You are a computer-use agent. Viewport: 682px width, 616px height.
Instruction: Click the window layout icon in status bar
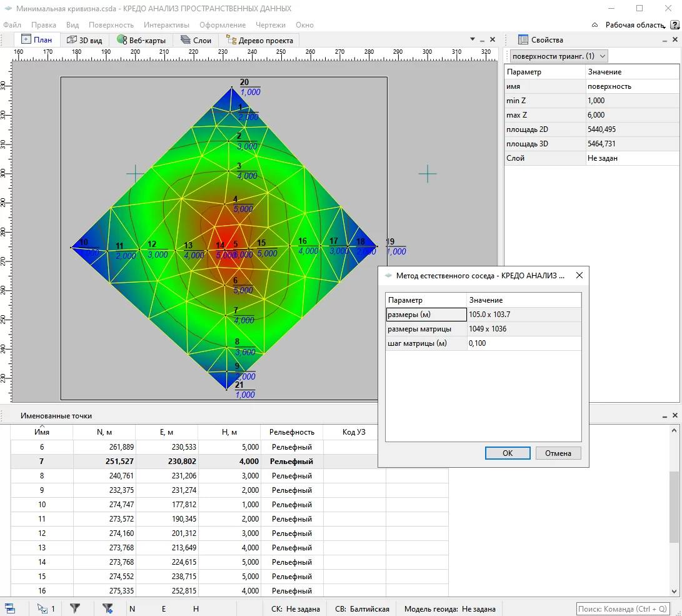(10, 608)
